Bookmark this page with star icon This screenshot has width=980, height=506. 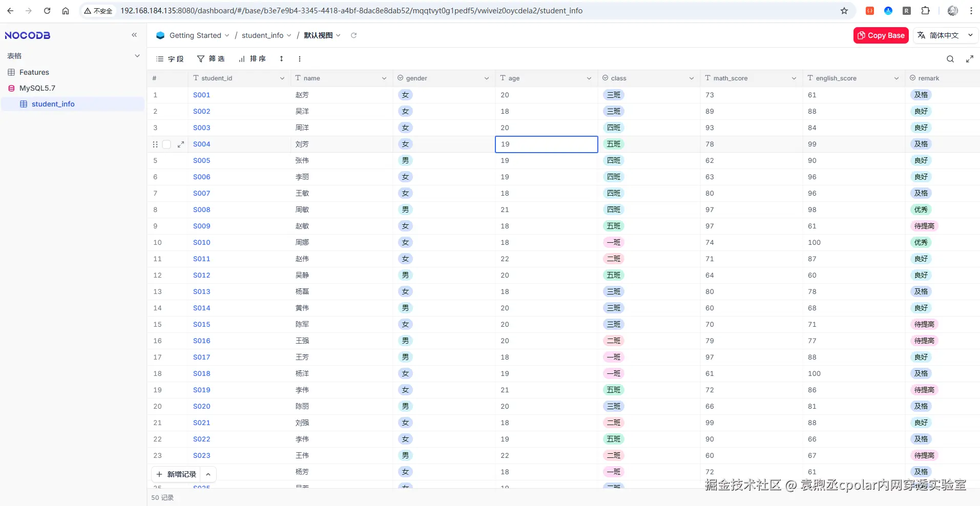click(844, 11)
